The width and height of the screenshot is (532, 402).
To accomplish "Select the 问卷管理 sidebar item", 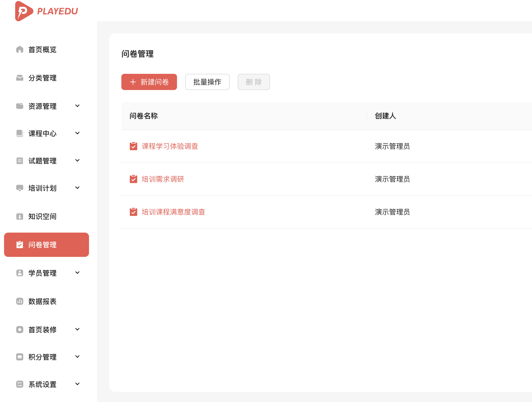I will [47, 245].
